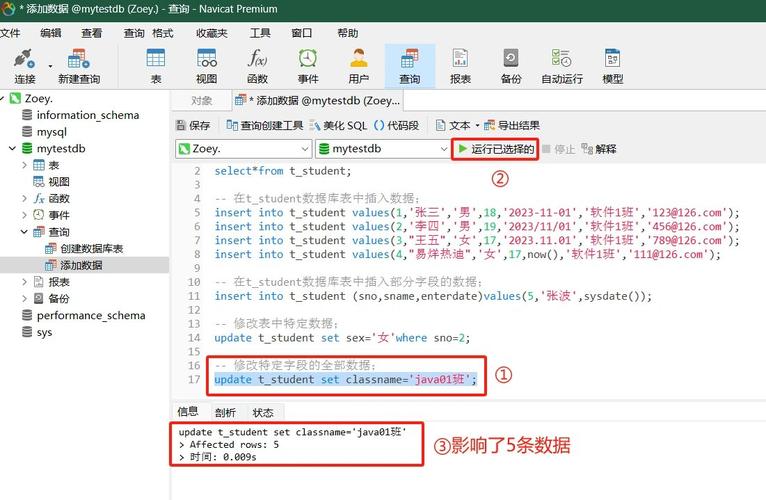
Task: Open the 查询 menu in menu bar
Action: tap(134, 33)
